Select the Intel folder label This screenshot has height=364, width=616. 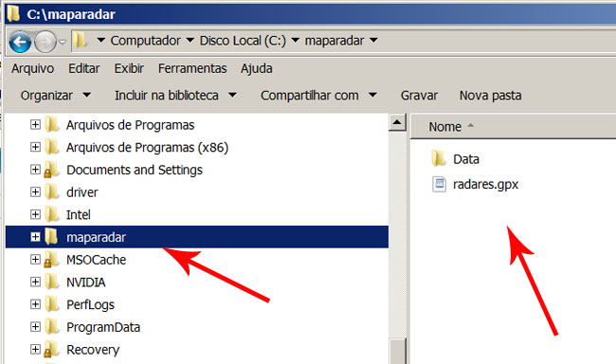coord(78,214)
